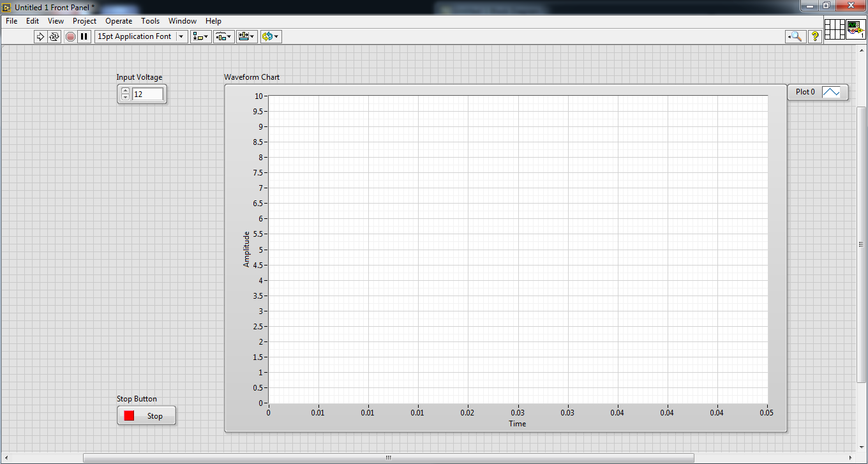The width and height of the screenshot is (868, 464).
Task: Select the Run Continuously toolbar icon
Action: [x=55, y=36]
